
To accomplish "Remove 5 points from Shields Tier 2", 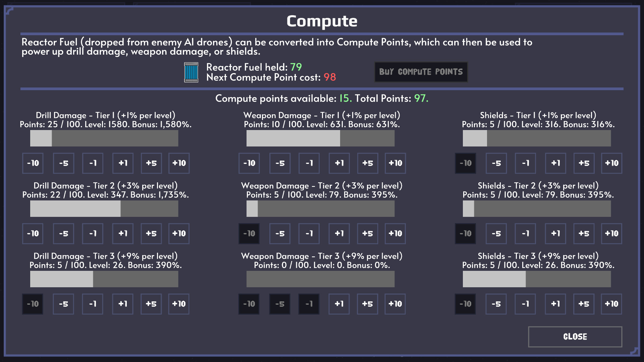I will (496, 234).
